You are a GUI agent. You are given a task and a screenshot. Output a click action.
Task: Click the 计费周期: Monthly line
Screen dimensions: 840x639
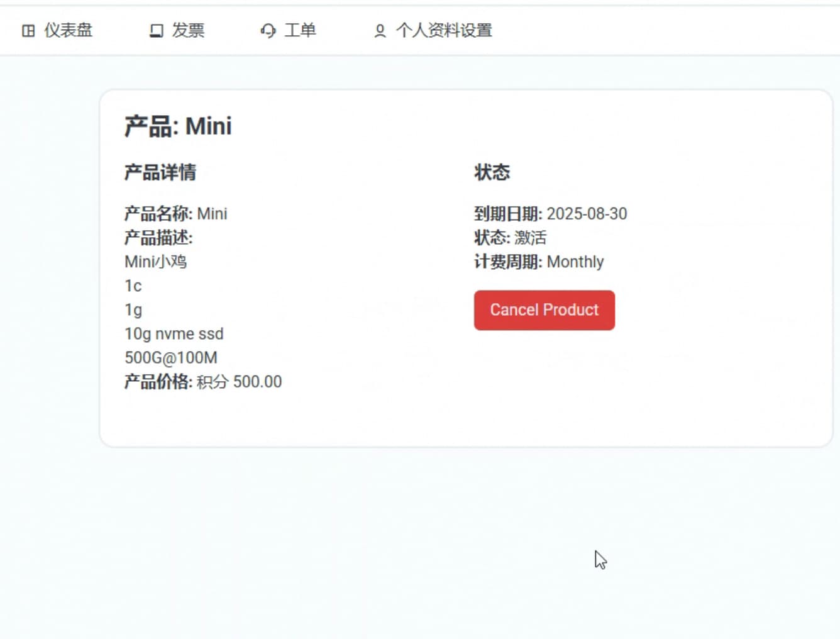[539, 262]
